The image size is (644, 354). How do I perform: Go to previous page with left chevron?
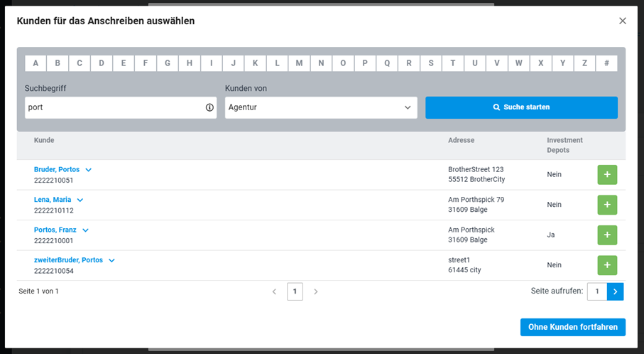point(274,291)
